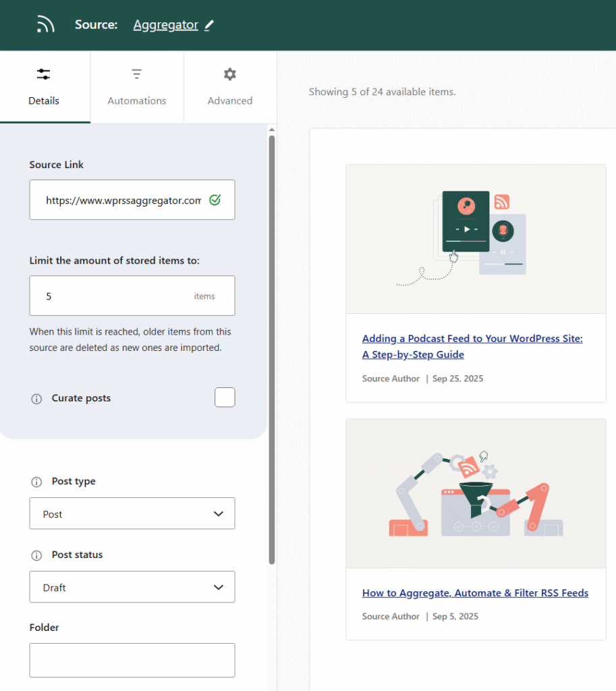Click the Advanced gear icon
Viewport: 616px width, 691px height.
pyautogui.click(x=229, y=74)
